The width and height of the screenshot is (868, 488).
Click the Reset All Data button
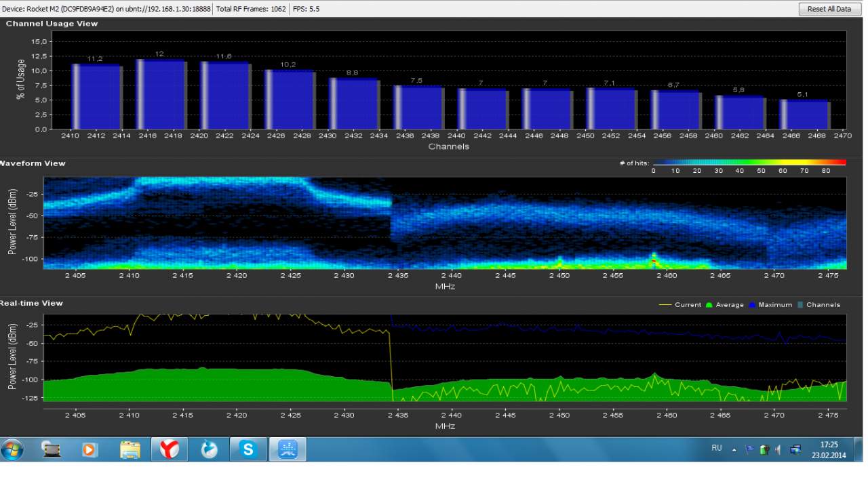pyautogui.click(x=829, y=9)
